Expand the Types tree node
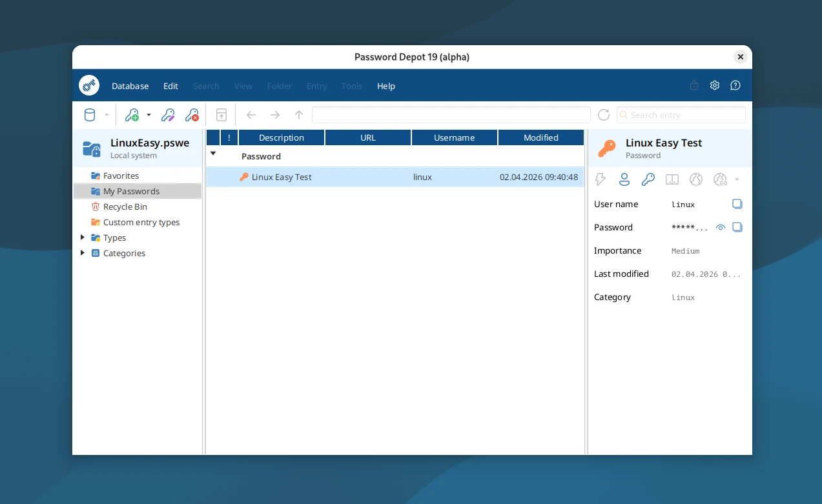 coord(83,237)
